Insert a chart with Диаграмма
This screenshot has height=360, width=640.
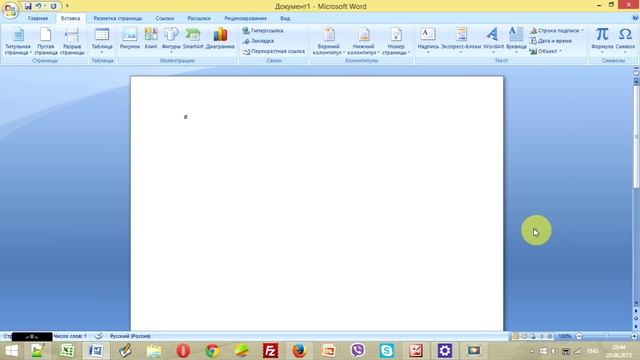point(220,39)
